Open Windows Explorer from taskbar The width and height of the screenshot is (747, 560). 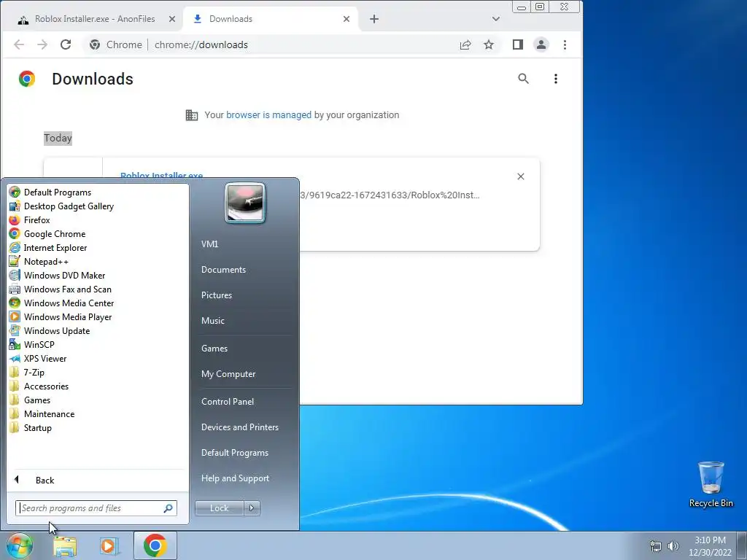(x=65, y=546)
